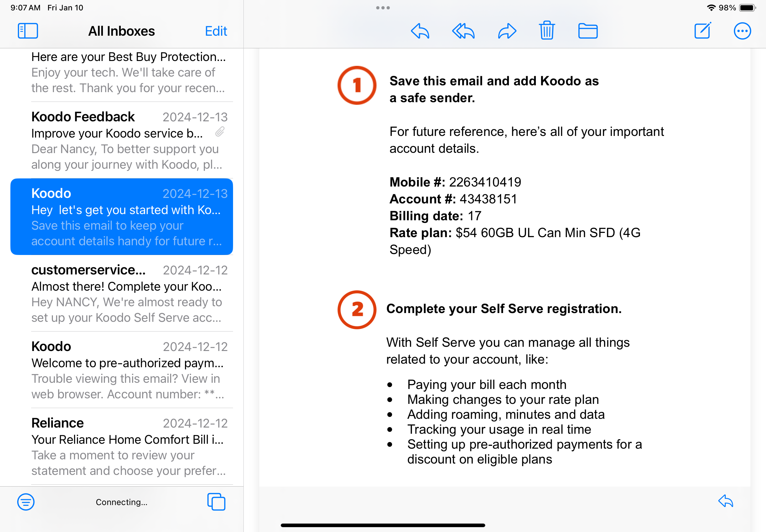Open the Koodo Feedback email
The image size is (766, 532).
(122, 140)
